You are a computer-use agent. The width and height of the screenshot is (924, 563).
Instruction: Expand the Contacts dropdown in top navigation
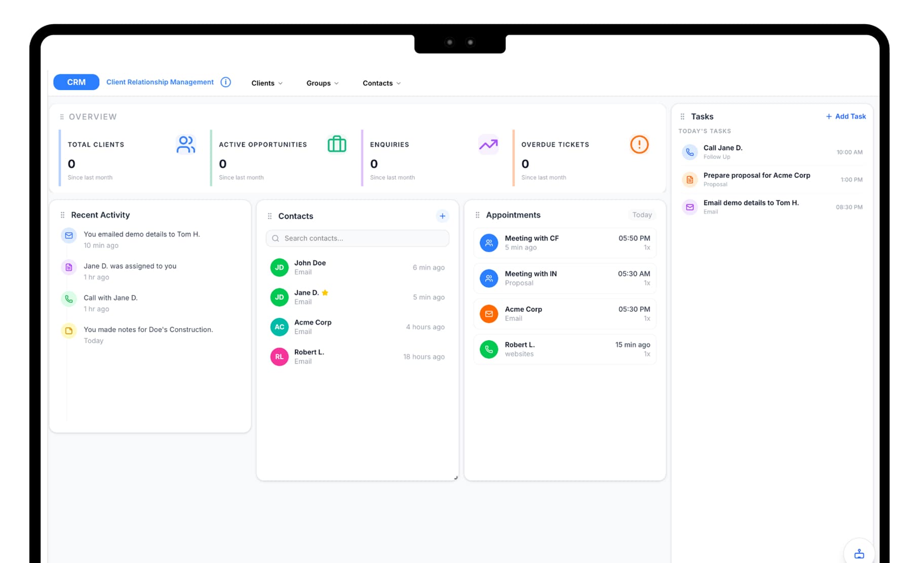coord(381,83)
